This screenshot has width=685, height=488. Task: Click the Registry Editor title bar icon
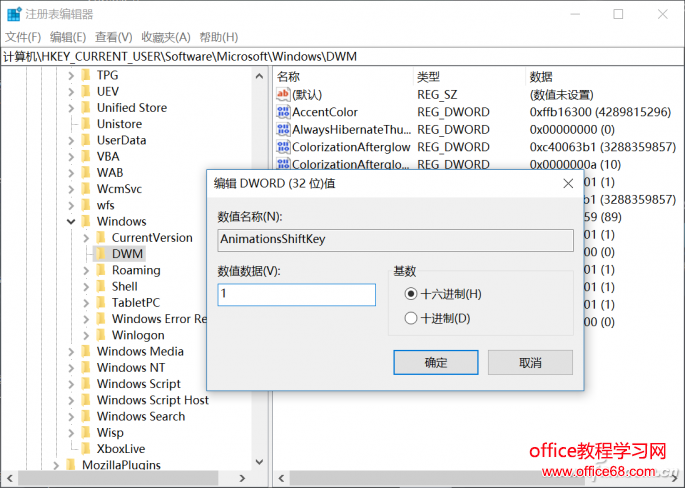14,14
